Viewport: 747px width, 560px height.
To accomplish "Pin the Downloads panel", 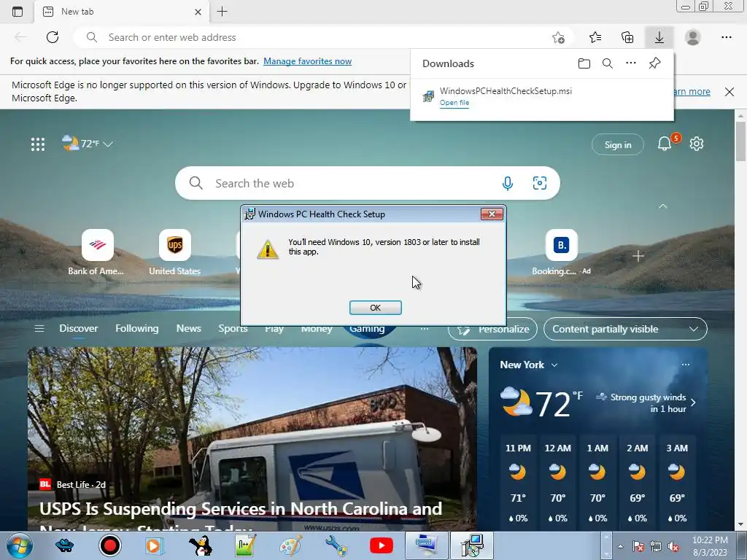I will tap(654, 63).
